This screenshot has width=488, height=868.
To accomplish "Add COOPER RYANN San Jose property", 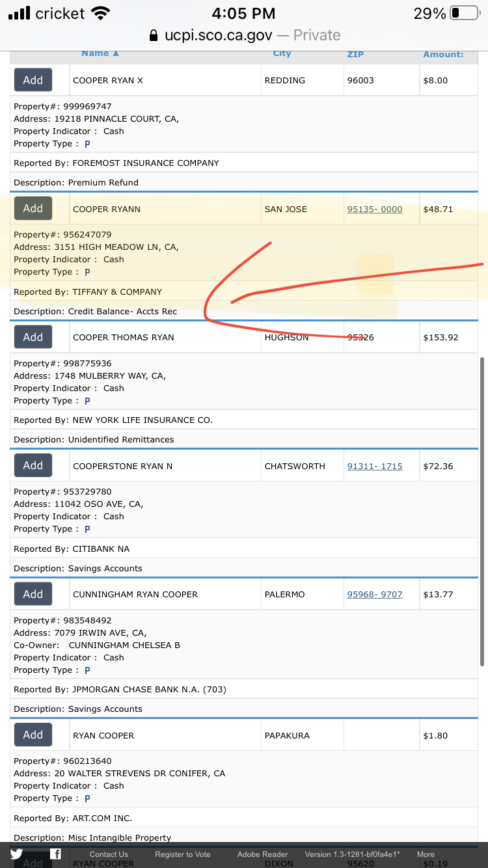I will [33, 208].
